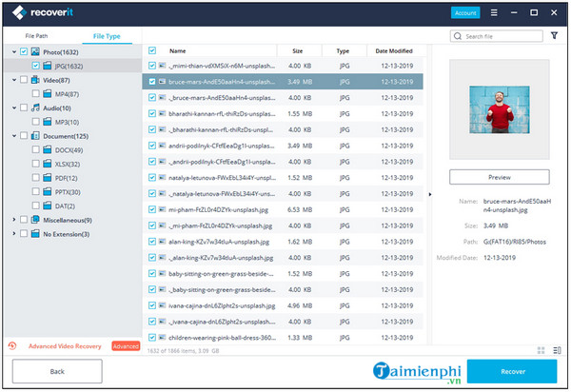Viewport: 571px width, 392px height.
Task: Uncheck the JPG(1632) checkbox
Action: point(35,66)
